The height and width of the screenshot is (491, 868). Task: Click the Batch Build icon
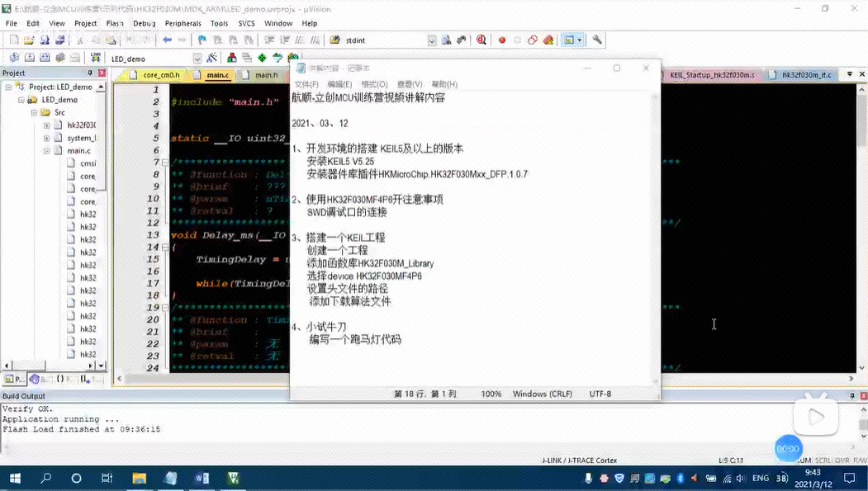point(59,58)
